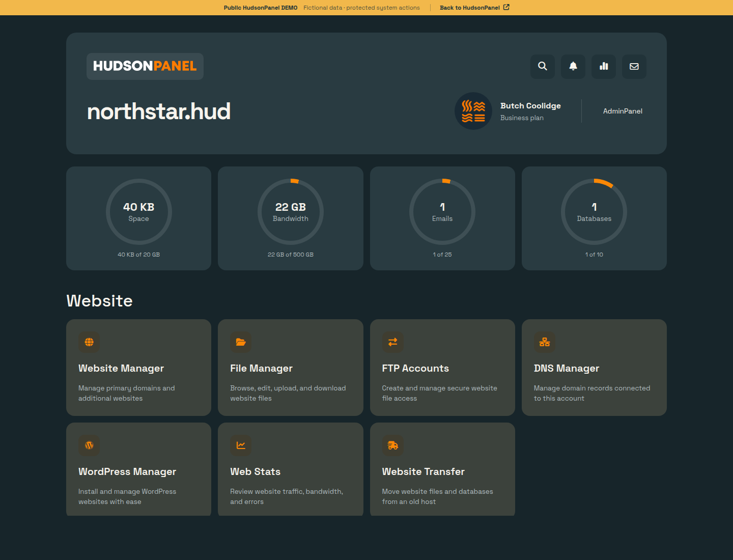The height and width of the screenshot is (560, 733).
Task: Open the Web Stats card title
Action: (255, 471)
